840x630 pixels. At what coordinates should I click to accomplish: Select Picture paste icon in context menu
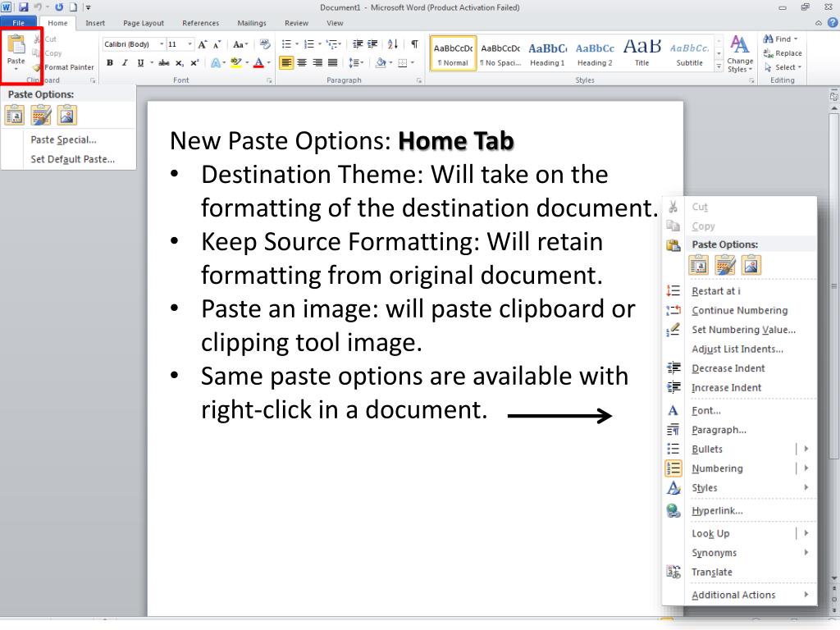tap(751, 265)
